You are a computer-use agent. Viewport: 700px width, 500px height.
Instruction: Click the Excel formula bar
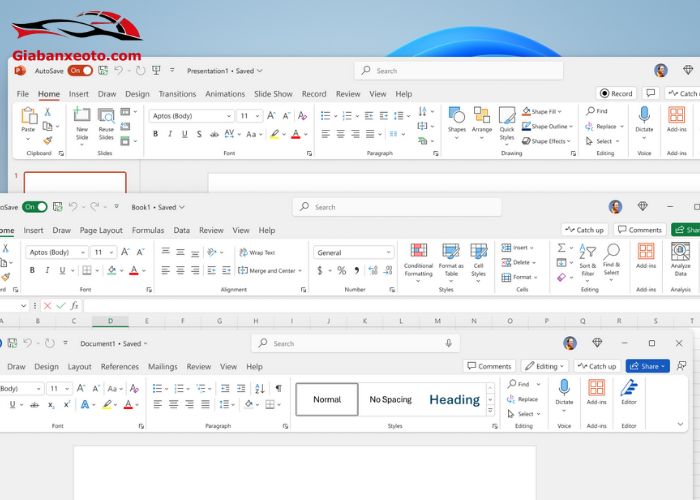click(x=391, y=305)
